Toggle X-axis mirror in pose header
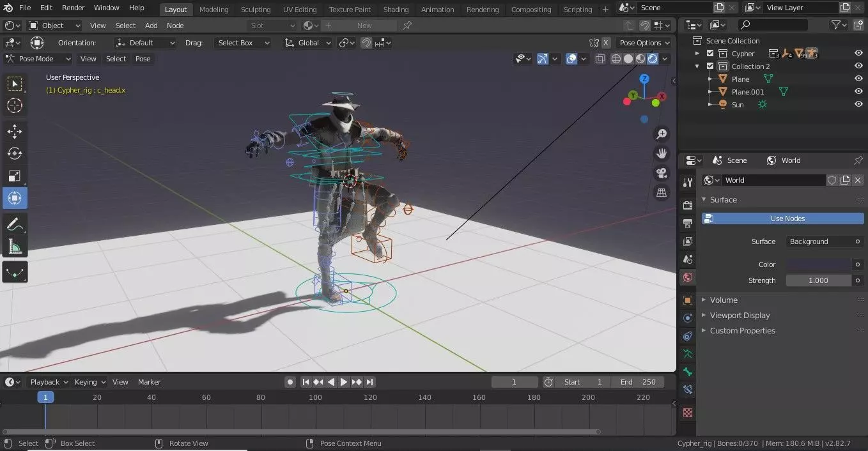The width and height of the screenshot is (868, 451). (x=606, y=43)
